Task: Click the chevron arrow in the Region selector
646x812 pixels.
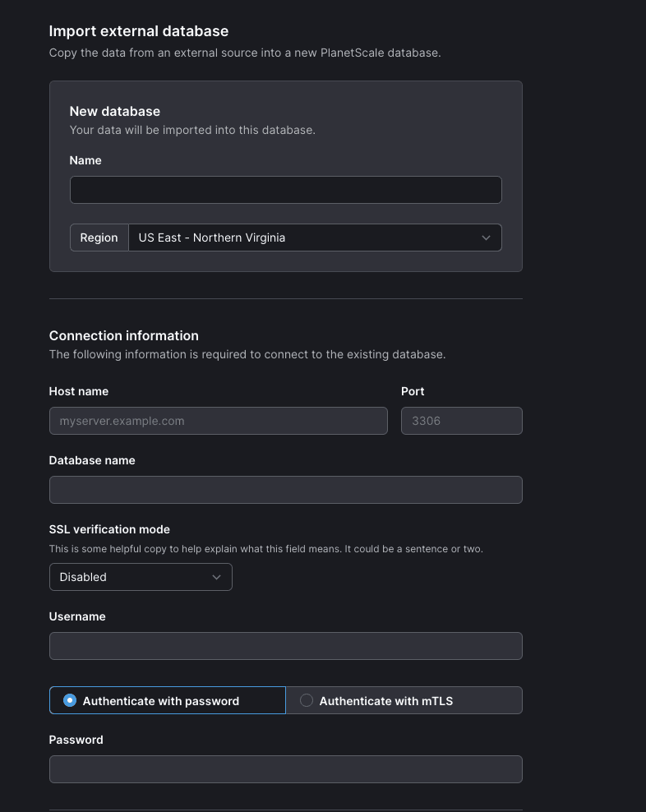Action: (x=486, y=238)
